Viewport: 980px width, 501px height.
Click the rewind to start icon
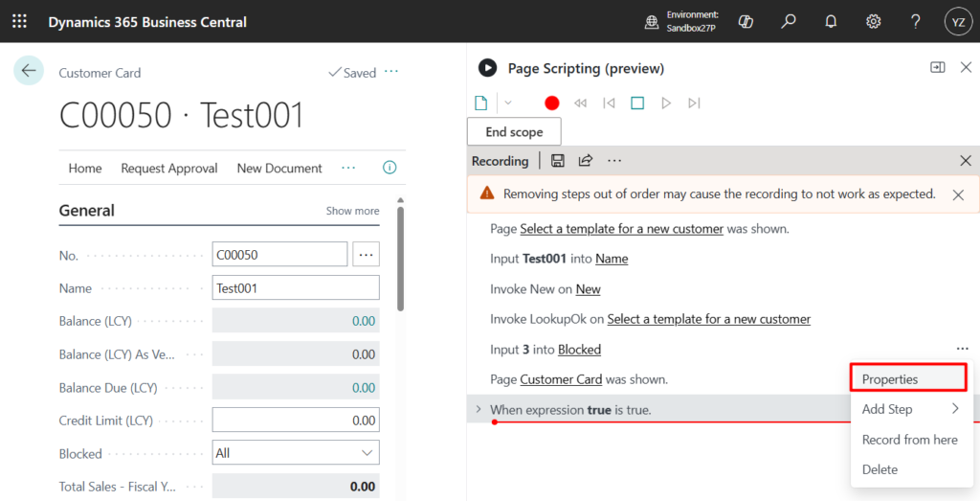[580, 103]
